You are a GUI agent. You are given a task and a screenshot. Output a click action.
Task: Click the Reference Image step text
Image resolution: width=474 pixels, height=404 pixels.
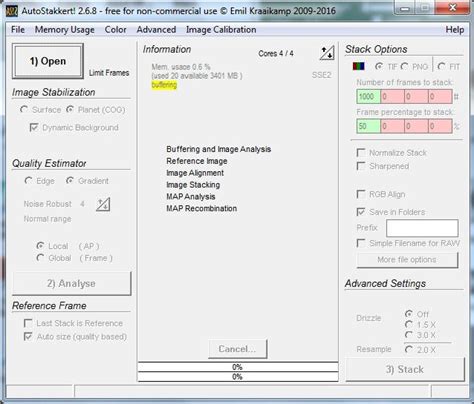coord(197,161)
